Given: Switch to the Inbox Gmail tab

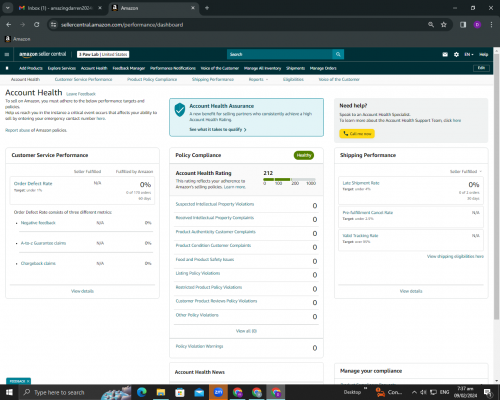Looking at the screenshot, I should point(60,8).
